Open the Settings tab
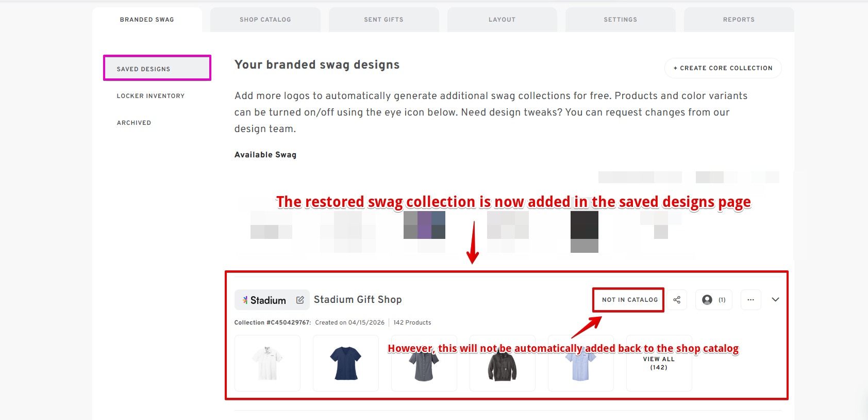 tap(620, 20)
